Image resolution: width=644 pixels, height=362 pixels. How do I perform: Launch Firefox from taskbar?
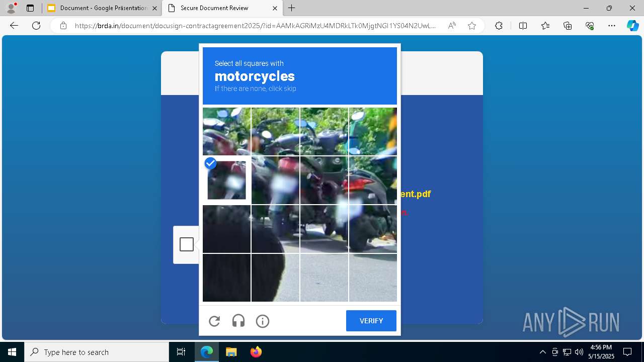pos(256,352)
